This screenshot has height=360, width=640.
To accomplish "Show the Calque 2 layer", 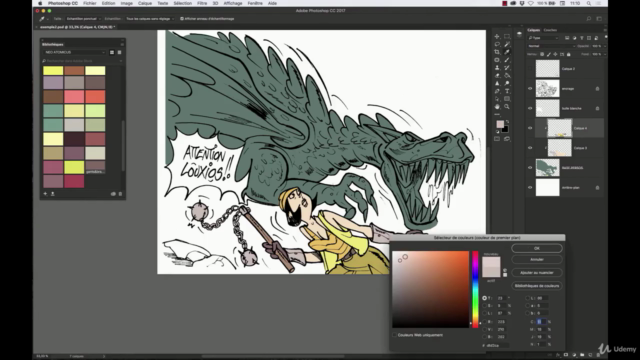I will (530, 69).
